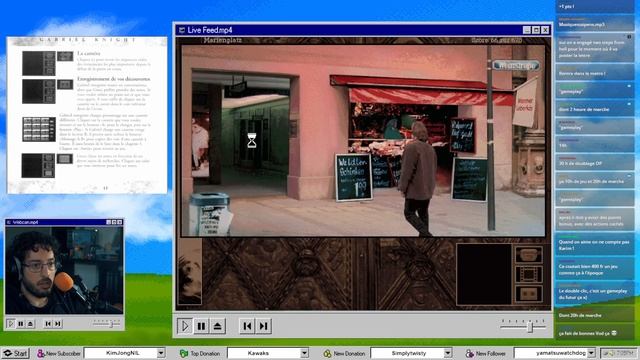
Task: Click the Webcam.mp4 volume slider
Action: pos(107,324)
